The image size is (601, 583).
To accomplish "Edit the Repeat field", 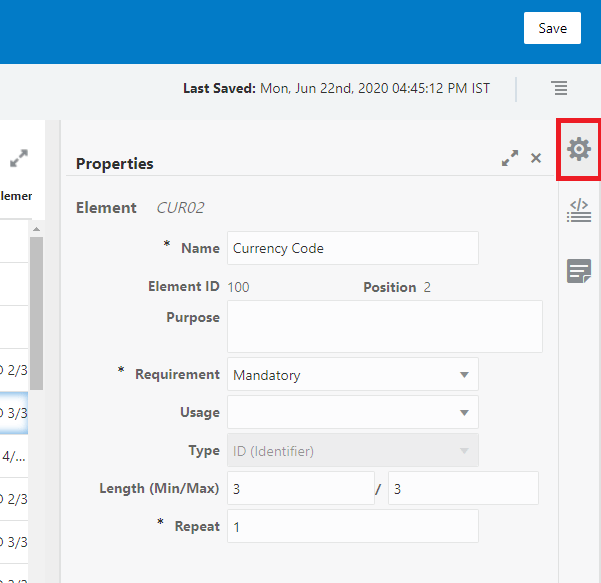I will coord(353,526).
